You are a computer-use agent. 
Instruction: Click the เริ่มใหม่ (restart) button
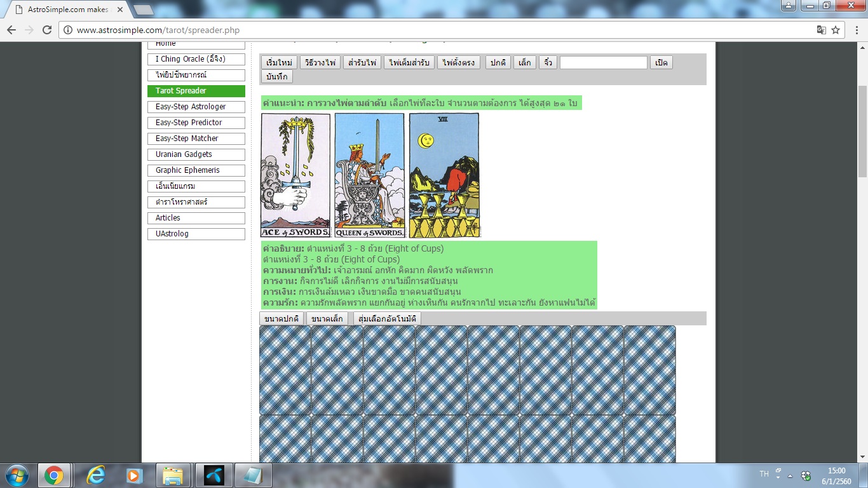pos(279,62)
